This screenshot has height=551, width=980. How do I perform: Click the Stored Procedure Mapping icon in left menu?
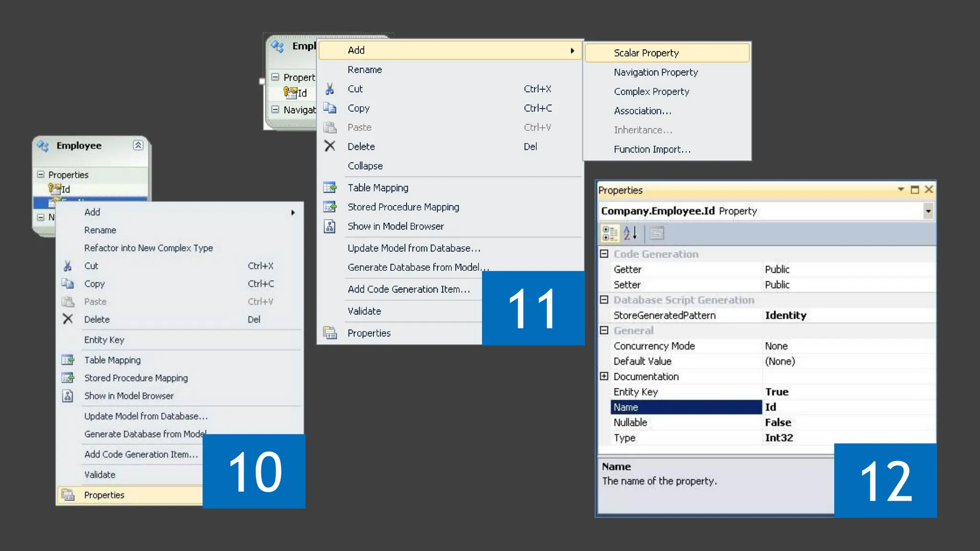[x=68, y=378]
